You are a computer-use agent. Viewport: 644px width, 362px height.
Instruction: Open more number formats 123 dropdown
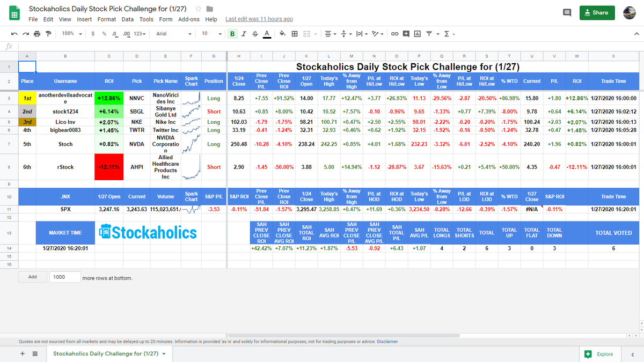(140, 34)
